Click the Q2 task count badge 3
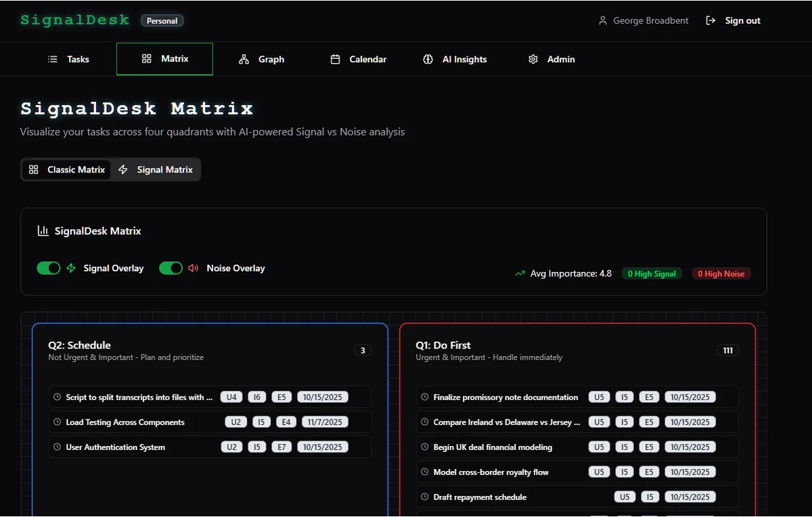This screenshot has width=812, height=517. tap(363, 351)
